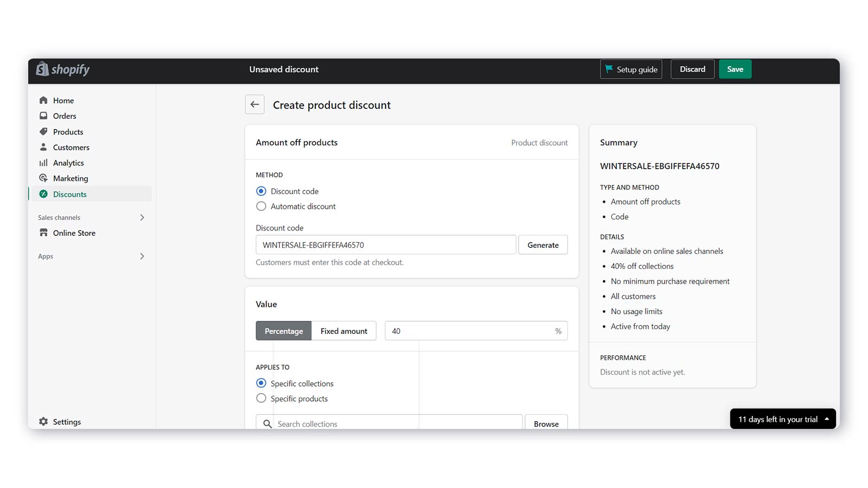The height and width of the screenshot is (488, 868).
Task: Click the Customers person icon
Action: [43, 147]
